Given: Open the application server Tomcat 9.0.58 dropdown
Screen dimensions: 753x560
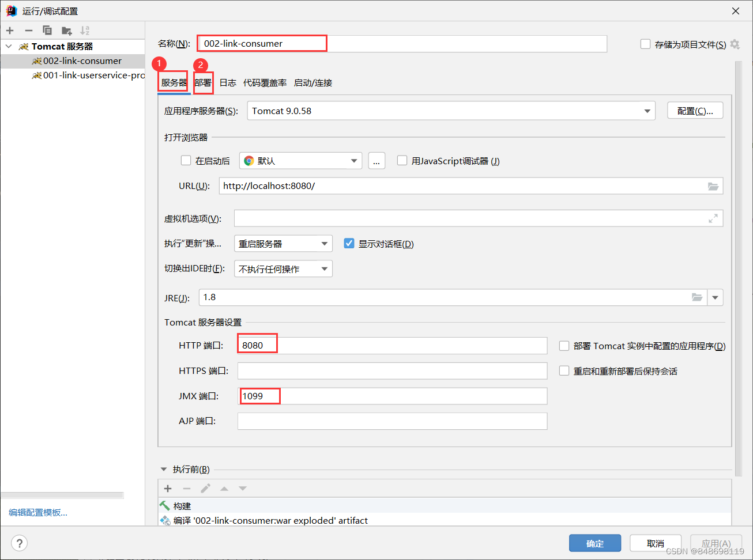Looking at the screenshot, I should (x=451, y=111).
